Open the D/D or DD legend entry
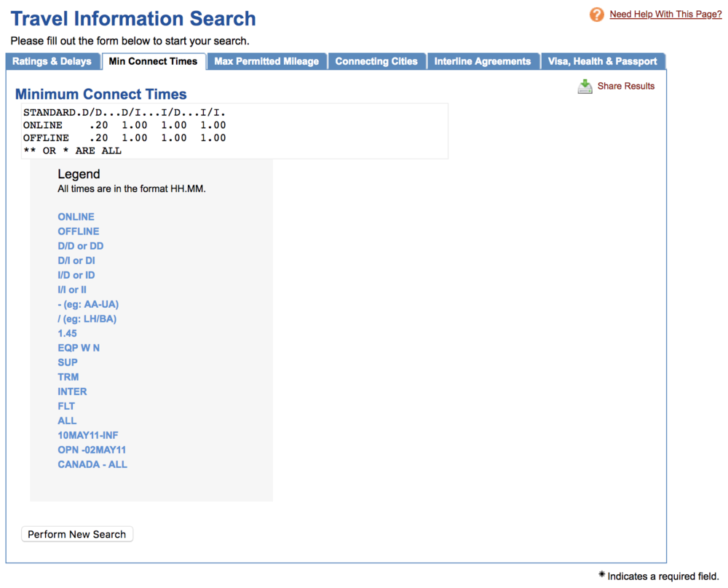 [80, 246]
